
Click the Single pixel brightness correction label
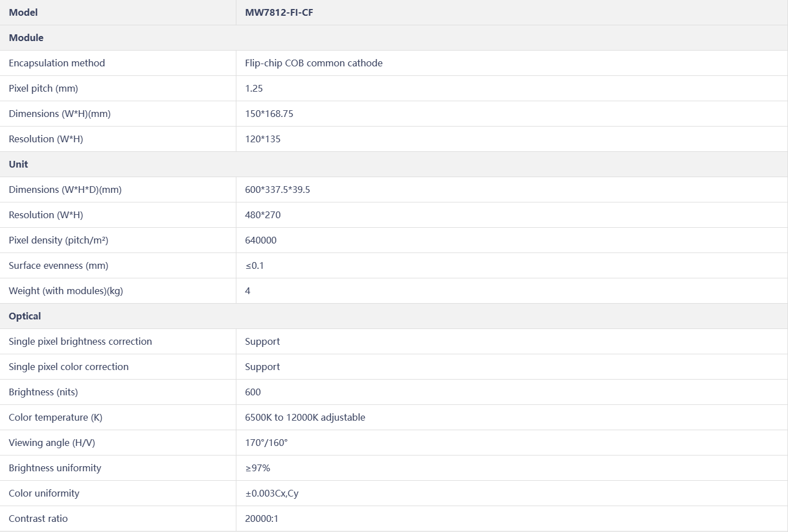pos(80,341)
